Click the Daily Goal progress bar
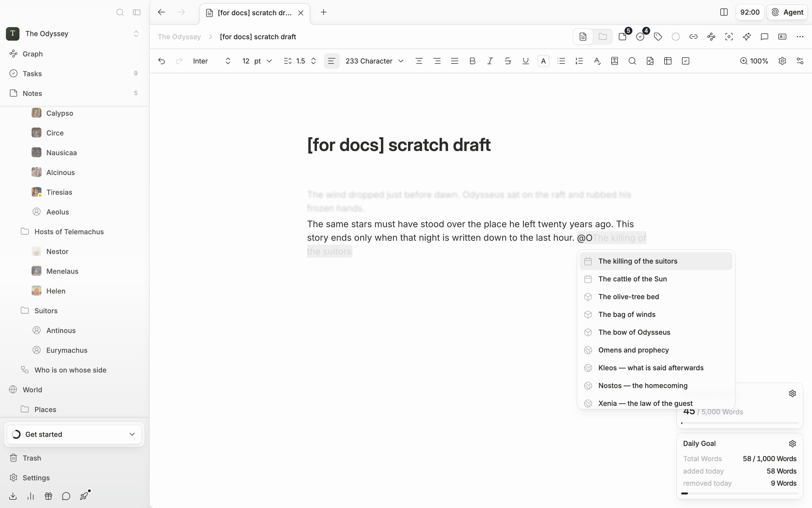The height and width of the screenshot is (508, 812). click(x=740, y=494)
